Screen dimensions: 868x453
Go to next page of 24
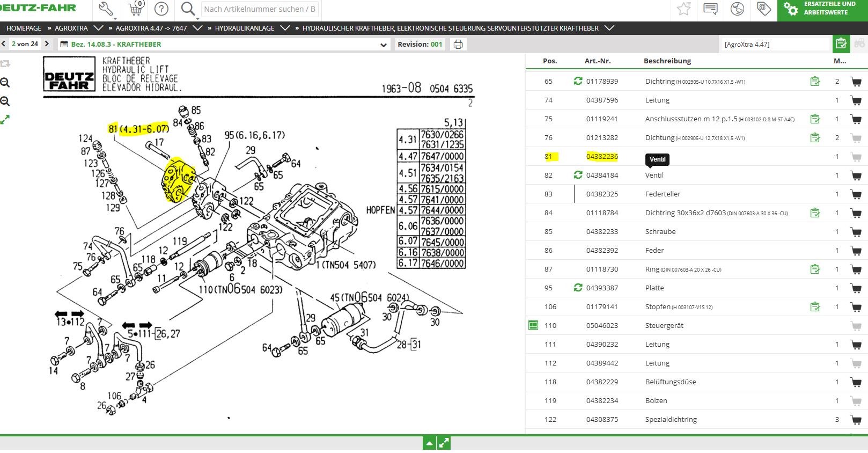click(x=47, y=44)
